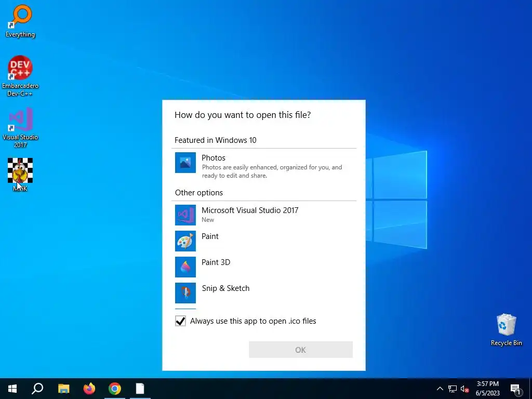Pick the Paint palette icon
The height and width of the screenshot is (399, 532).
185,241
